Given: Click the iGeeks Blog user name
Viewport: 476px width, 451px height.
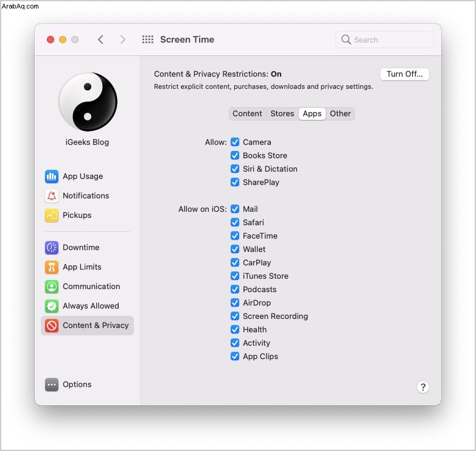Looking at the screenshot, I should tap(87, 142).
